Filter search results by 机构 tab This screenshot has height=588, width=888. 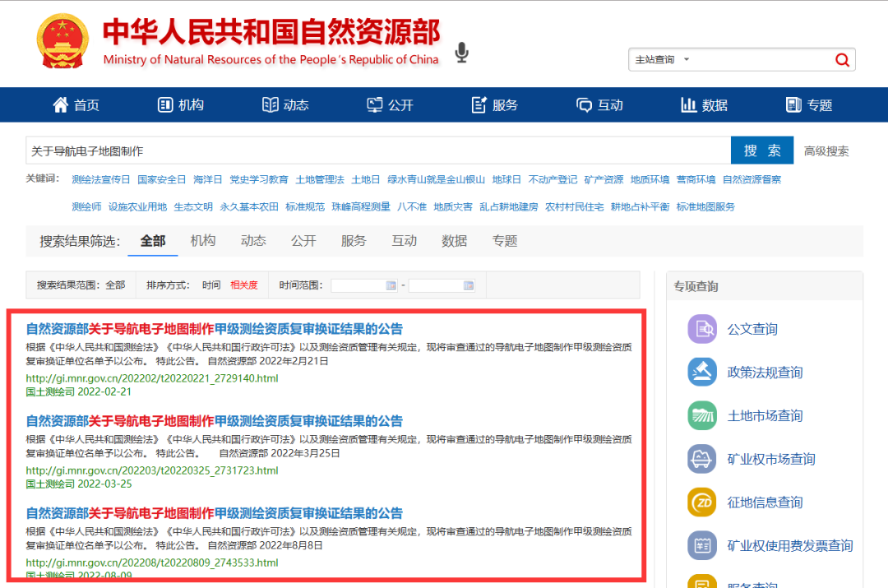(203, 241)
